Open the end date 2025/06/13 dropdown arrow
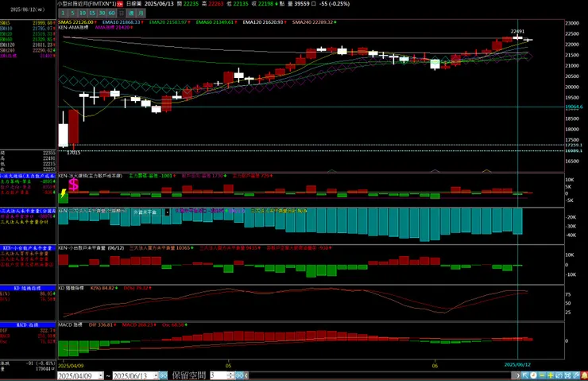 (x=156, y=375)
